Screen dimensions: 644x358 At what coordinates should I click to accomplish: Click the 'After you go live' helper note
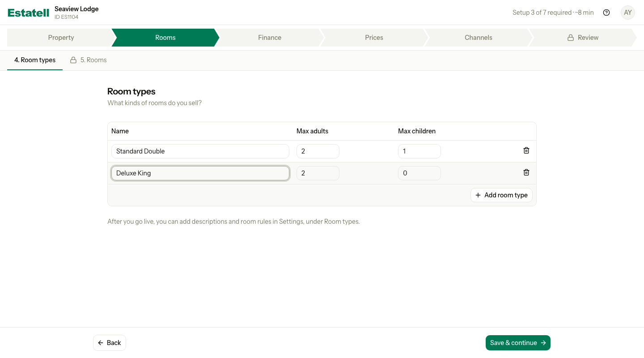click(x=233, y=222)
